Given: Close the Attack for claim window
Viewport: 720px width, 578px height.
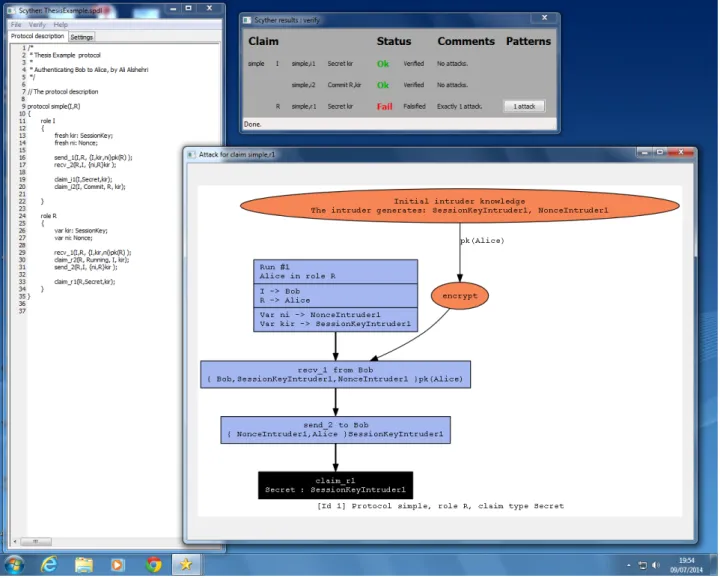Looking at the screenshot, I should (682, 152).
